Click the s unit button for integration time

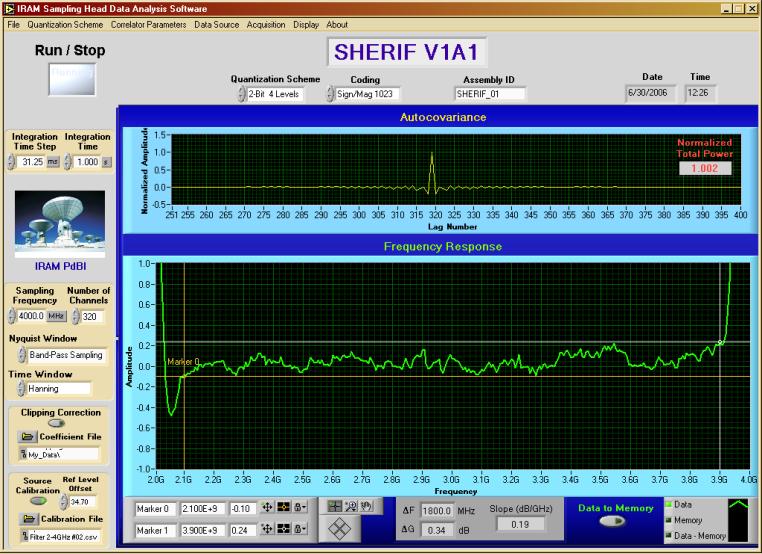[106, 162]
